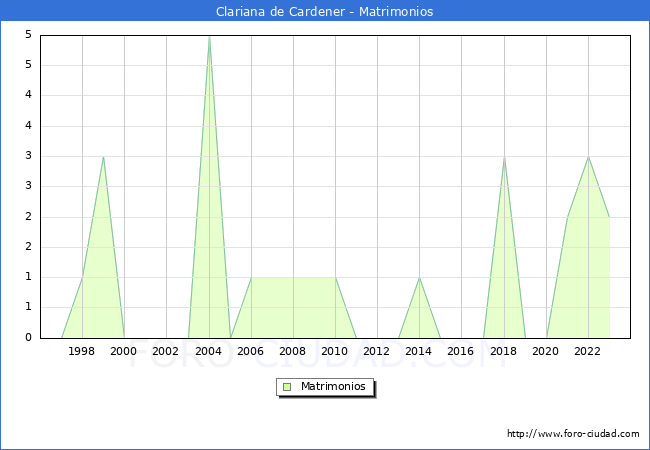This screenshot has width=650, height=450.
Task: Click the 0 label on y-axis
Action: click(28, 337)
